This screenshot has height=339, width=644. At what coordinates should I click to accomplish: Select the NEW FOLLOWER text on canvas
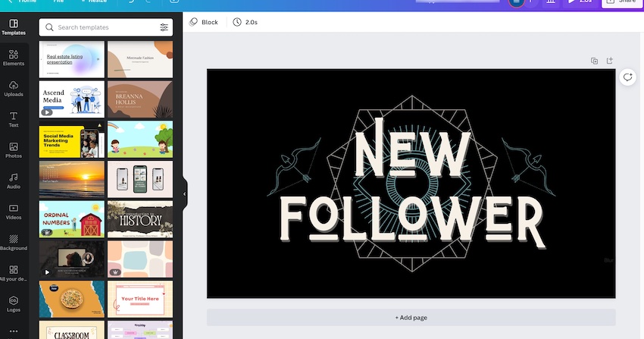pyautogui.click(x=411, y=186)
